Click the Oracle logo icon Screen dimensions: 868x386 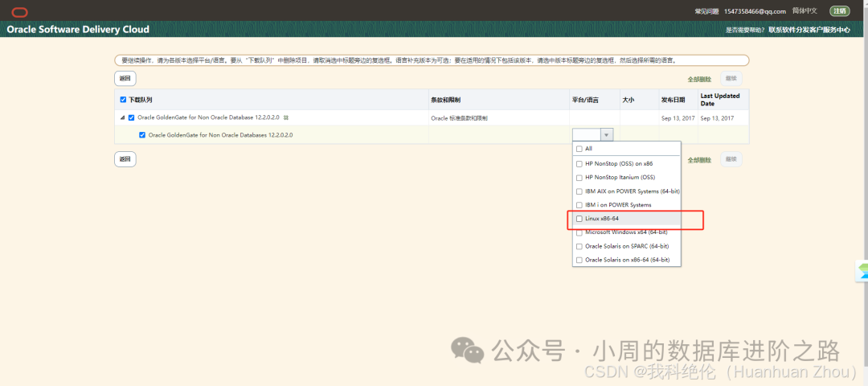pyautogui.click(x=19, y=12)
